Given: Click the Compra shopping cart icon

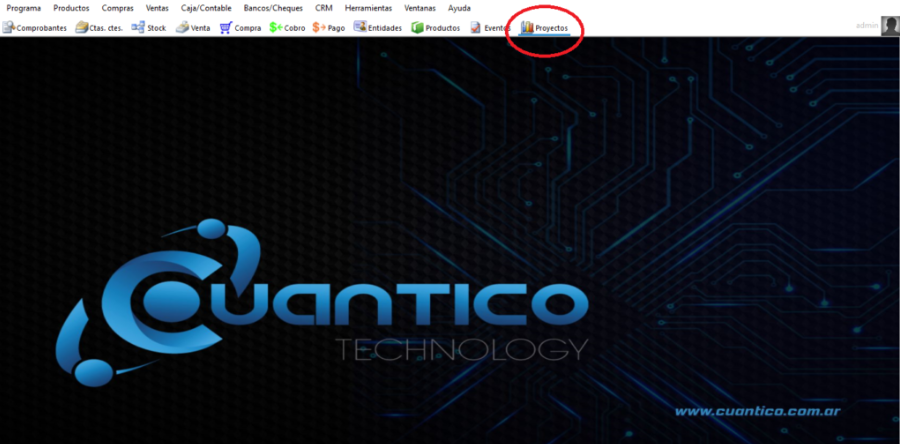Looking at the screenshot, I should pyautogui.click(x=226, y=28).
